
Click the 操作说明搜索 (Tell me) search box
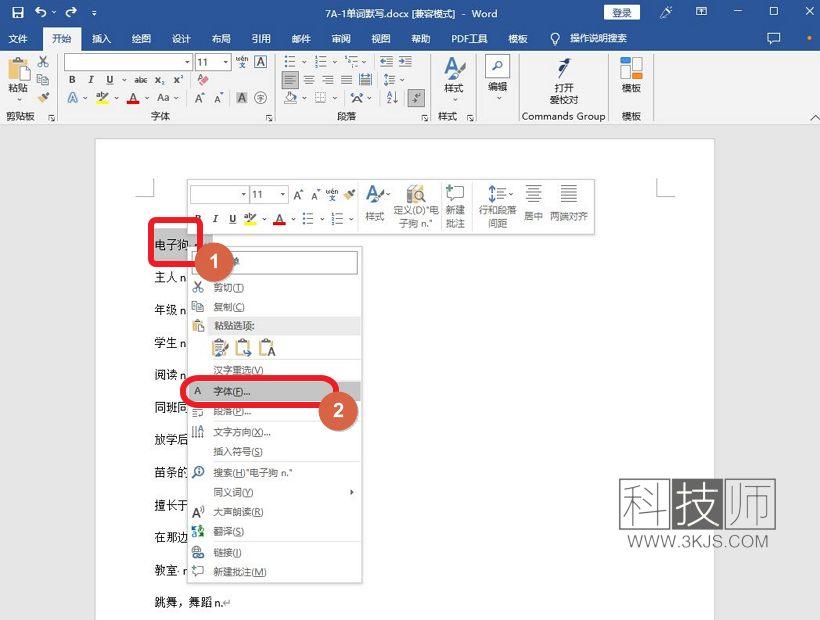598,38
